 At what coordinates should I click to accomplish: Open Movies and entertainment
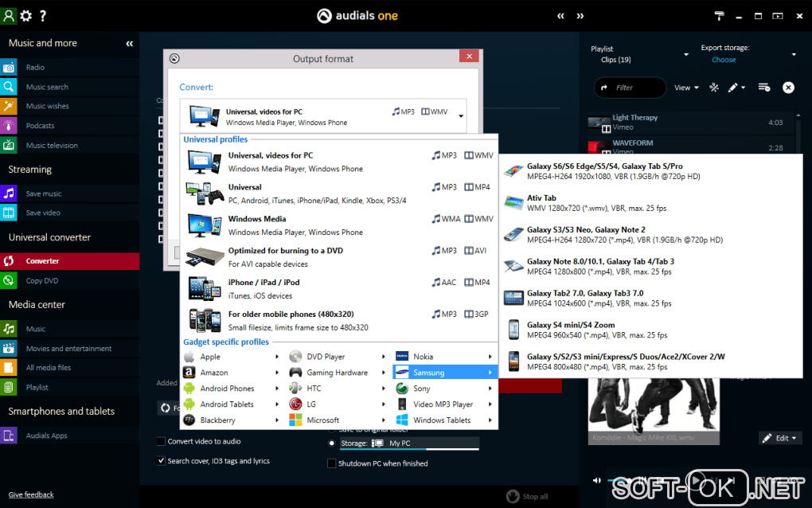69,349
